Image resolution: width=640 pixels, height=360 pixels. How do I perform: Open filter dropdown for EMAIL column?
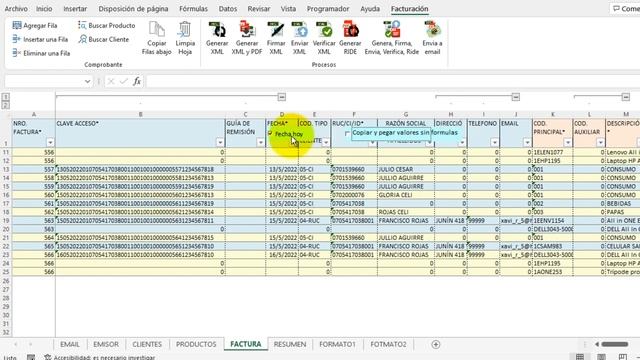tap(527, 142)
